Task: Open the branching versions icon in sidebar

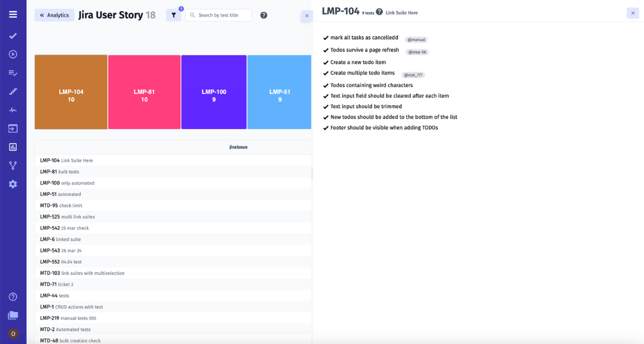Action: point(13,165)
